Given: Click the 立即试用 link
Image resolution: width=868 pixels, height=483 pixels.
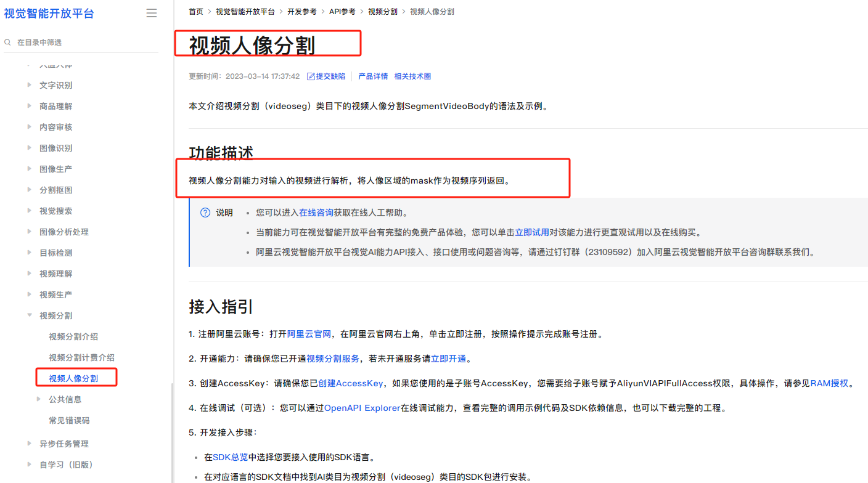Looking at the screenshot, I should click(532, 233).
